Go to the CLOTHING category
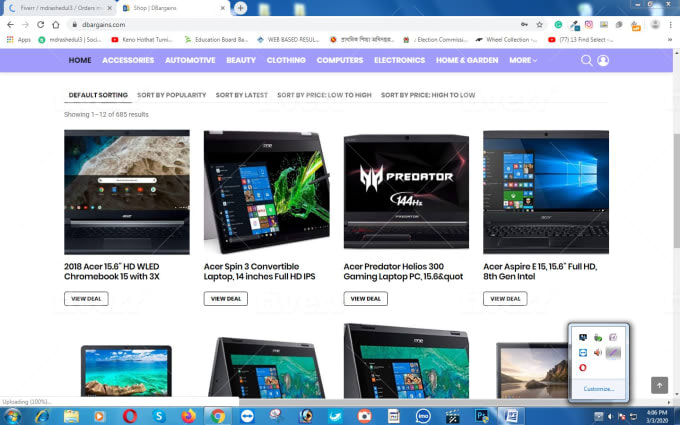Screen dimensions: 680x425 (286, 60)
